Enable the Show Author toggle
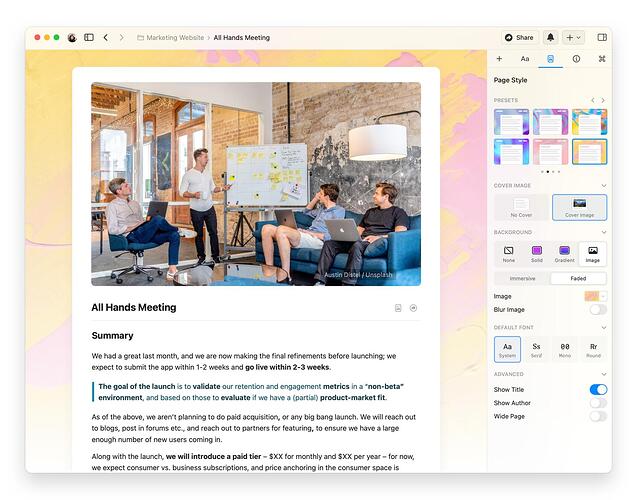Image resolution: width=639 pixels, height=500 pixels. (597, 403)
